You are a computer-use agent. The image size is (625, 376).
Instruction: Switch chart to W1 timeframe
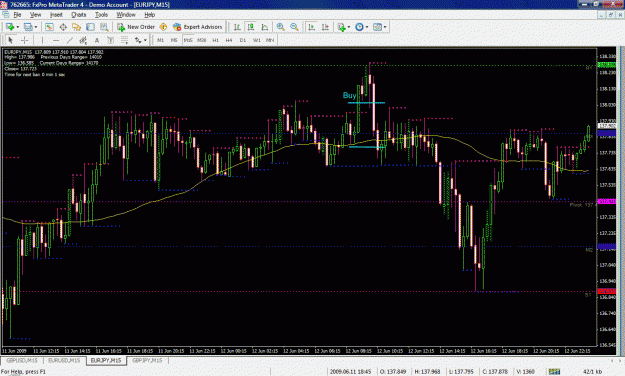[257, 40]
